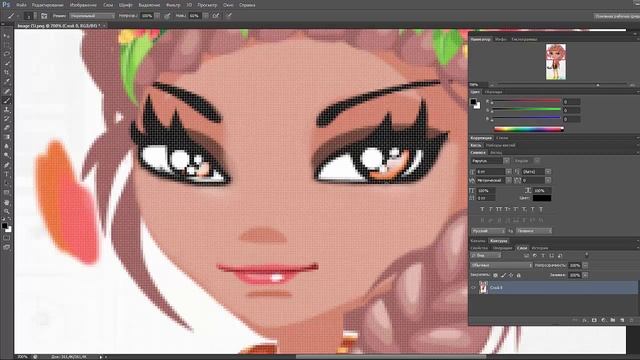Switch to the Каналы tab
Image resolution: width=640 pixels, height=360 pixels.
478,241
